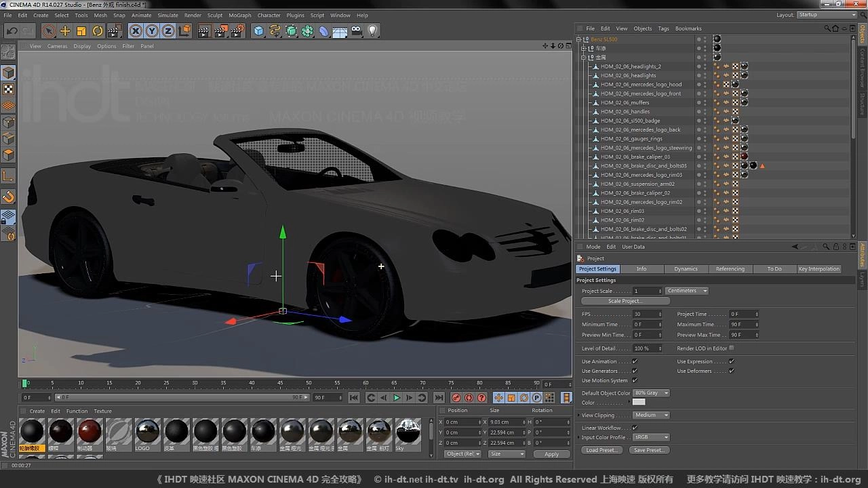The height and width of the screenshot is (488, 868).
Task: Open the View Clipping Medium dropdown
Action: 651,415
